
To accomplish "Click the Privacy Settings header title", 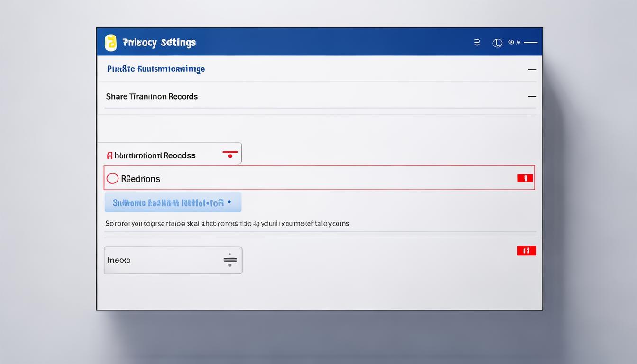I will pos(159,43).
